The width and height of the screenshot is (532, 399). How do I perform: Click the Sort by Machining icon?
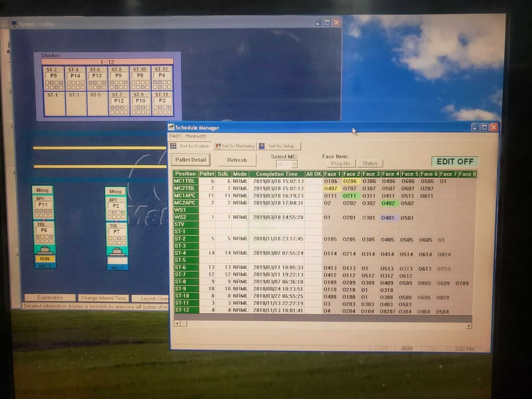tap(217, 146)
